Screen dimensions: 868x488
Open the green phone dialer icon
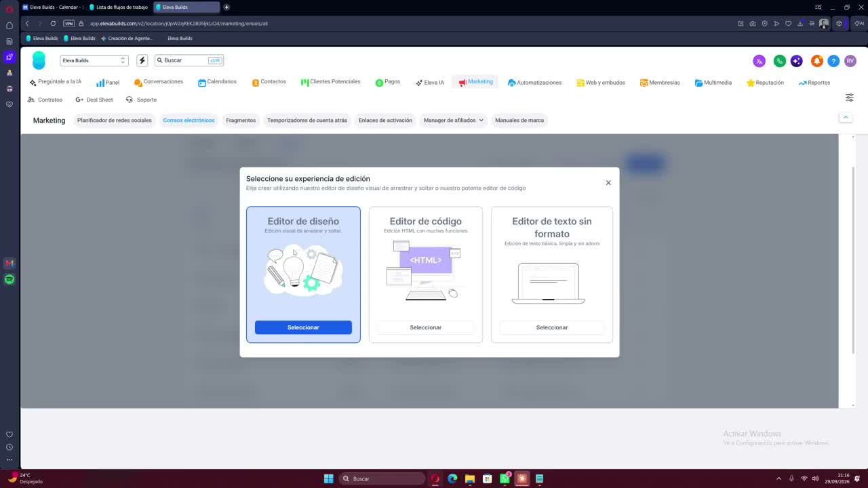pyautogui.click(x=780, y=61)
